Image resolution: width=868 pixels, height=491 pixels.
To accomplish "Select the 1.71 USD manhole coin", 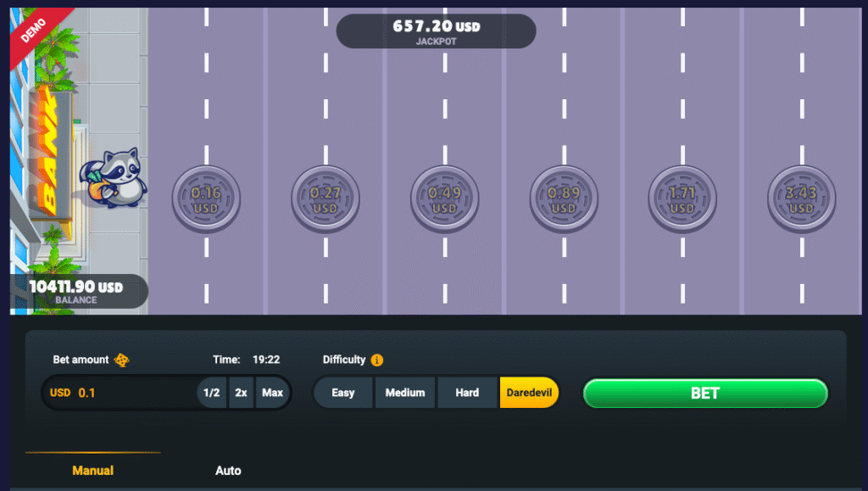I will (682, 200).
